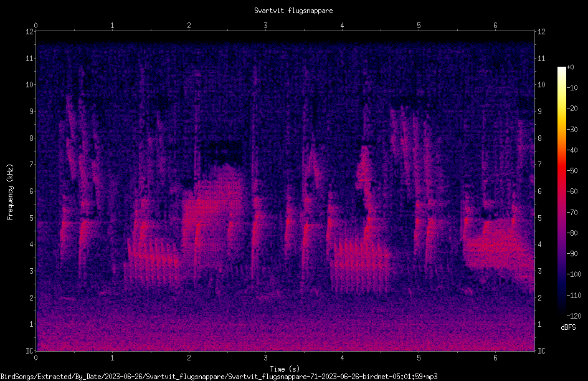
Task: Click '7' on the left frequency axis
Action: click(31, 165)
